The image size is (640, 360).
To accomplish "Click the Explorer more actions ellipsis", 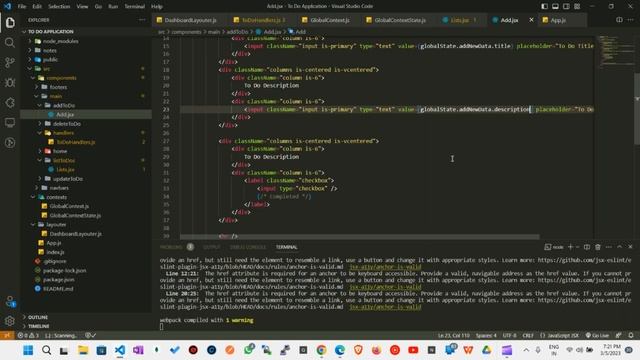I will tap(142, 20).
